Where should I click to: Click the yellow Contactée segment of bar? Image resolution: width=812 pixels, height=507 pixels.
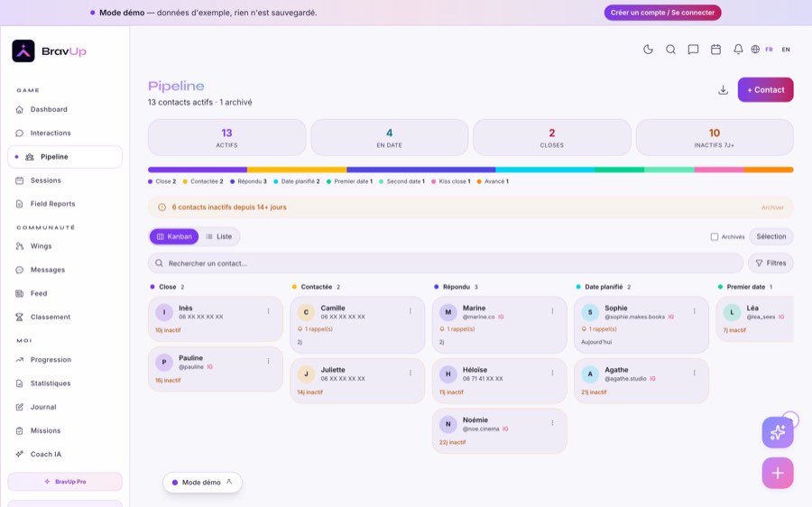click(x=297, y=170)
